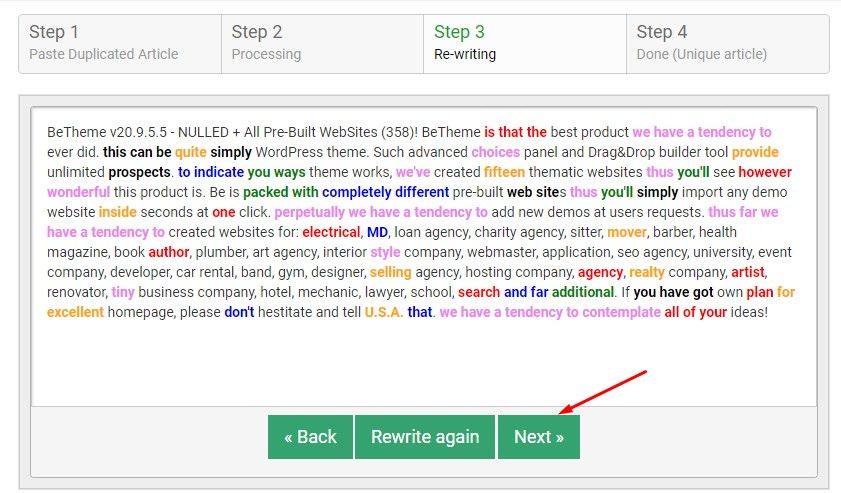The height and width of the screenshot is (493, 841).
Task: Click empty area of rewritten text box
Action: [424, 365]
